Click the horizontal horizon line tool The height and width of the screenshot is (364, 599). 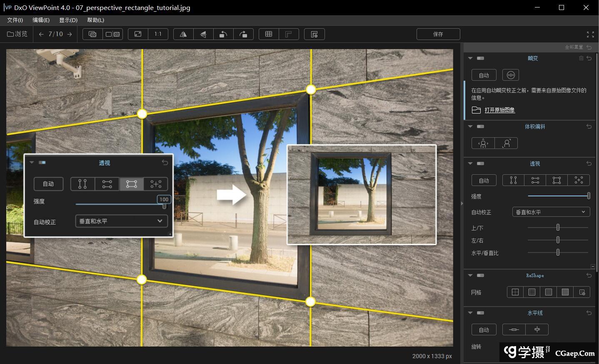pos(514,329)
